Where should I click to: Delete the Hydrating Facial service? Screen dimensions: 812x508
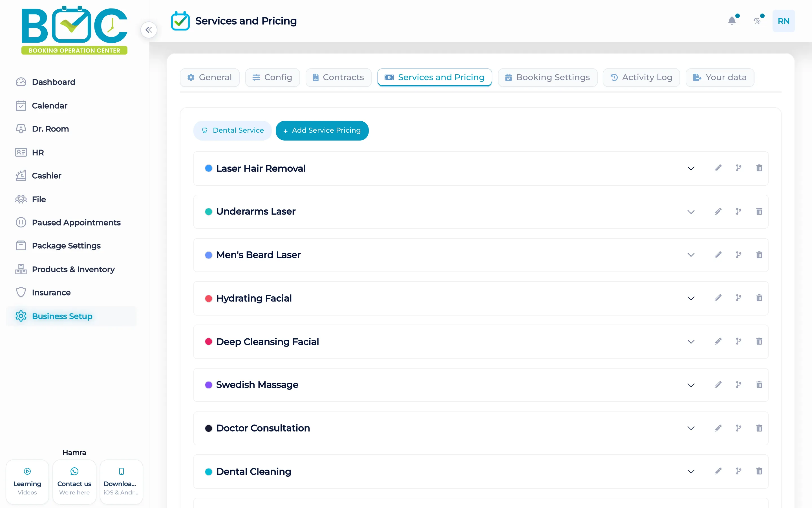pos(759,298)
